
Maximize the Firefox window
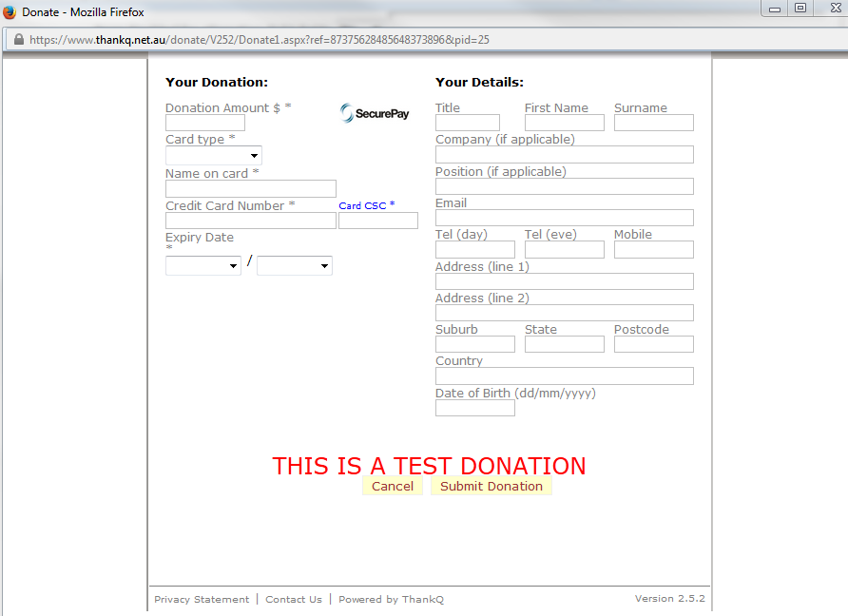(800, 9)
